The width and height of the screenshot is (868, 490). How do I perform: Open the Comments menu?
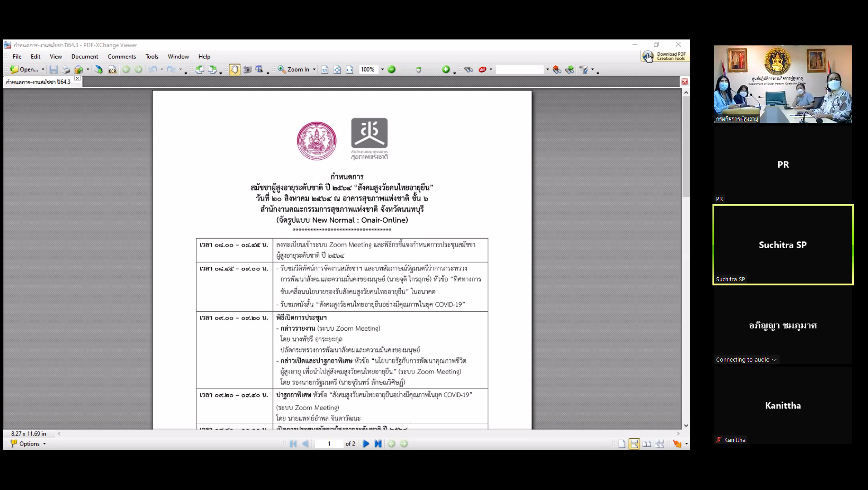pyautogui.click(x=122, y=57)
